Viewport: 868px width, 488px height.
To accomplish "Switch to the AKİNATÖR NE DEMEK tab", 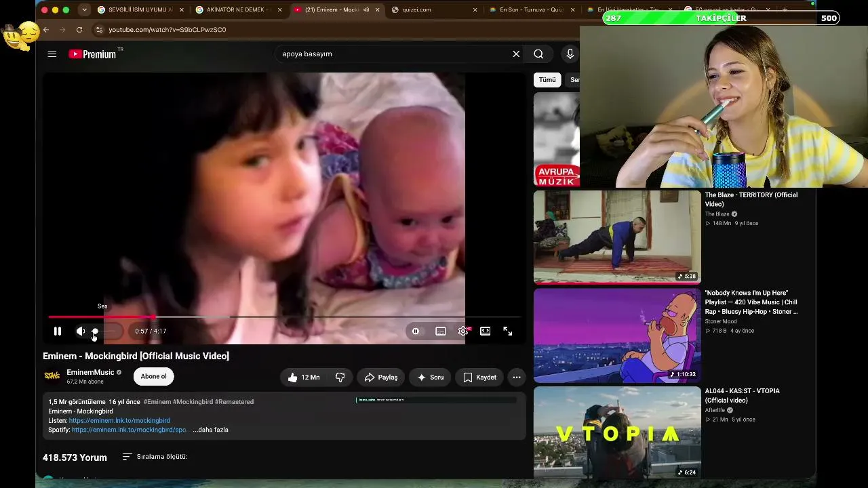I will tap(238, 10).
